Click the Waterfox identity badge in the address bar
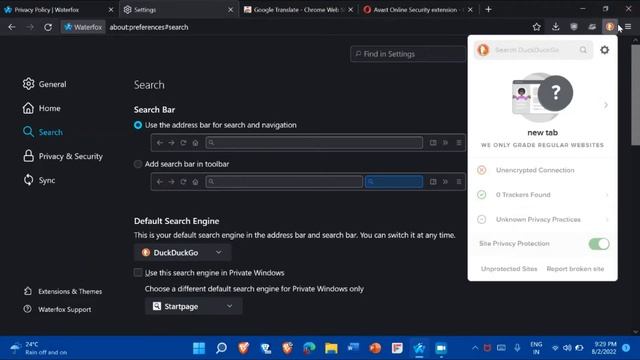Viewport: 640px width, 360px height. [83, 27]
